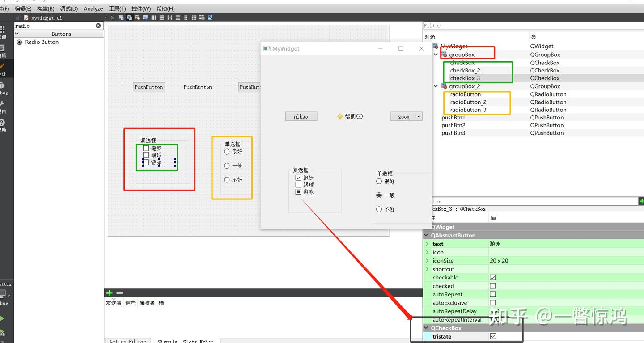Image resolution: width=644 pixels, height=343 pixels.
Task: Click the Adjust Size toolbar icon
Action: (x=210, y=17)
